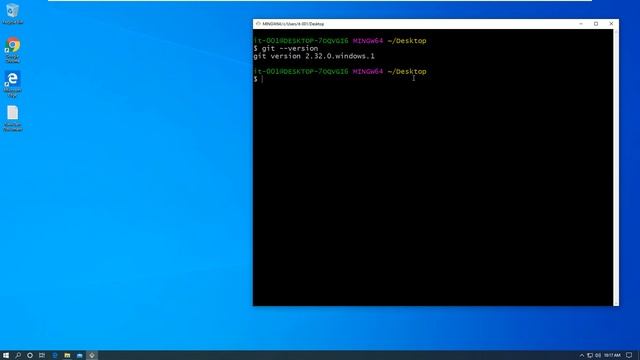The height and width of the screenshot is (360, 640).
Task: Click the 'git version 2.32.0.windows.1' output line
Action: pyautogui.click(x=314, y=56)
